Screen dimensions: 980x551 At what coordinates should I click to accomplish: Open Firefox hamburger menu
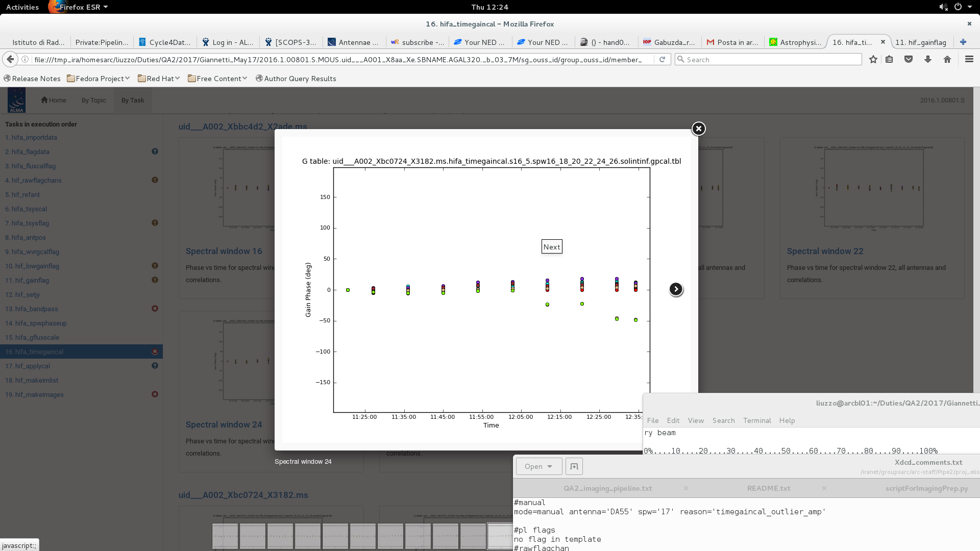(x=969, y=60)
